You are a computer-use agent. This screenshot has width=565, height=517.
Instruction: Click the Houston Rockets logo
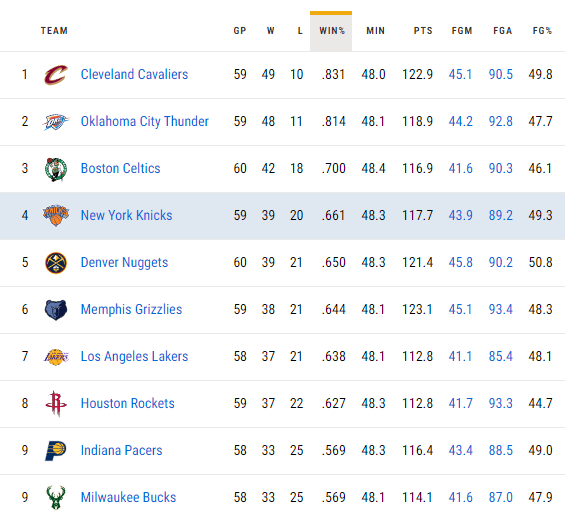click(56, 404)
